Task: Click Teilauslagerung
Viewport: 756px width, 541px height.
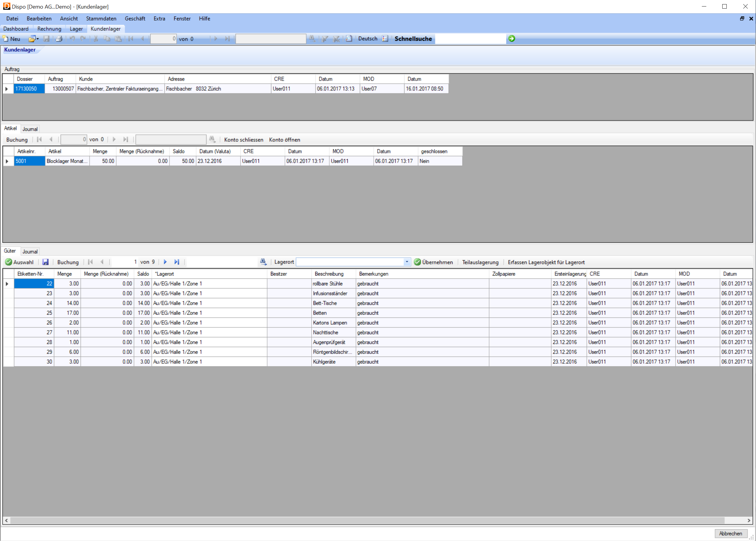Action: point(480,262)
